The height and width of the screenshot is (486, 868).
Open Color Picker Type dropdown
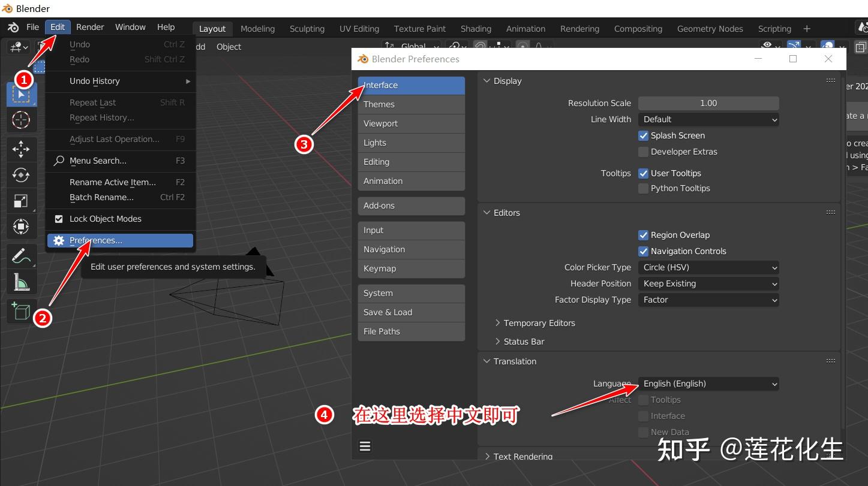pyautogui.click(x=708, y=267)
